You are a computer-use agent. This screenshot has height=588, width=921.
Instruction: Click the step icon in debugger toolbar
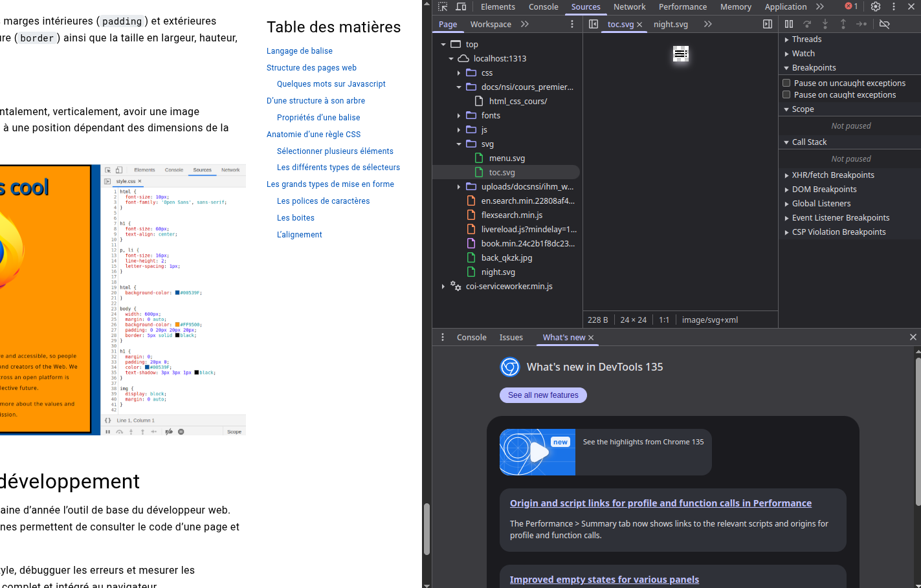tap(861, 24)
